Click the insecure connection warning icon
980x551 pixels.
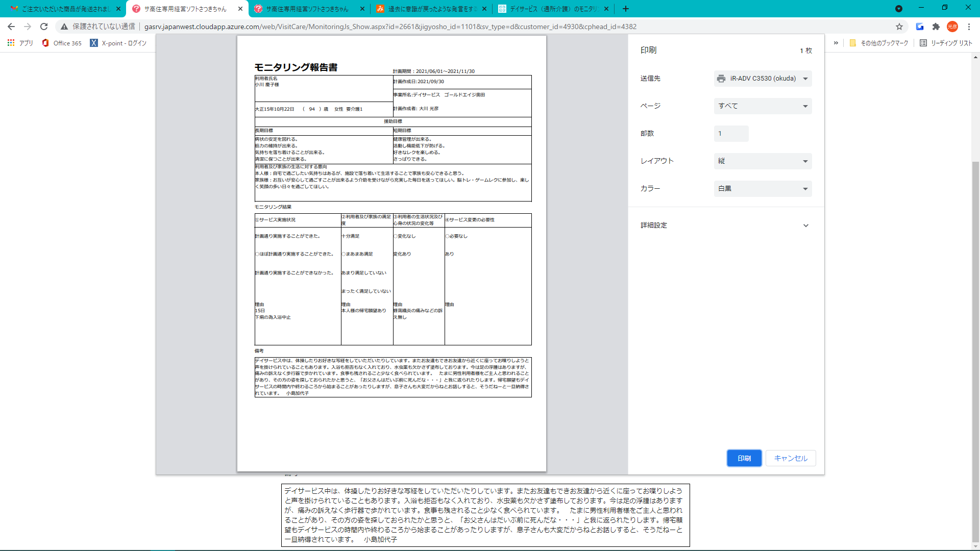(64, 27)
